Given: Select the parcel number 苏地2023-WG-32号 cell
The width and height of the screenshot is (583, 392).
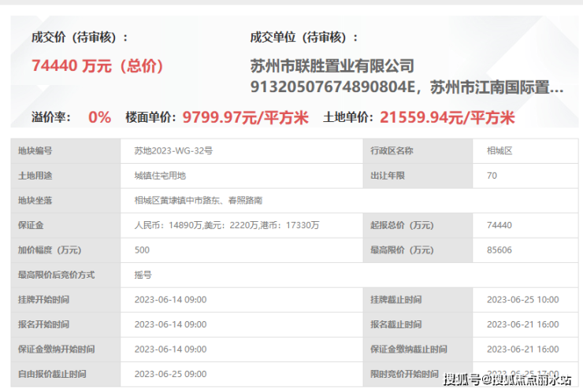Looking at the screenshot, I should pos(241,151).
